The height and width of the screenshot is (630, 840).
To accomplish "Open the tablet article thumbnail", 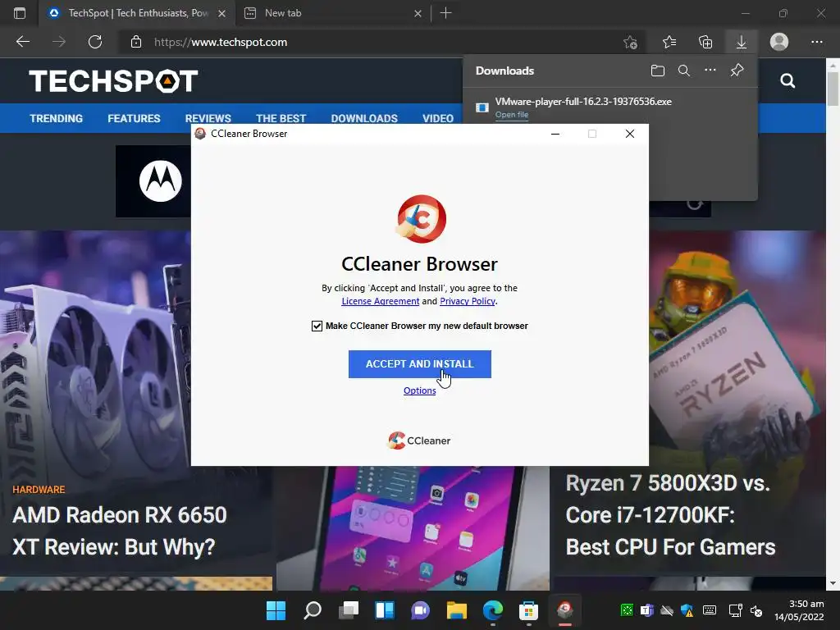I will pos(413,527).
